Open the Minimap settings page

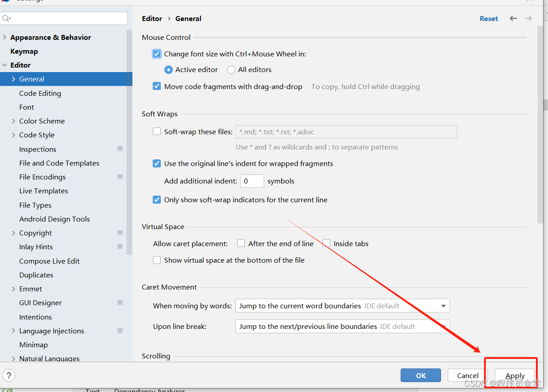(x=34, y=345)
